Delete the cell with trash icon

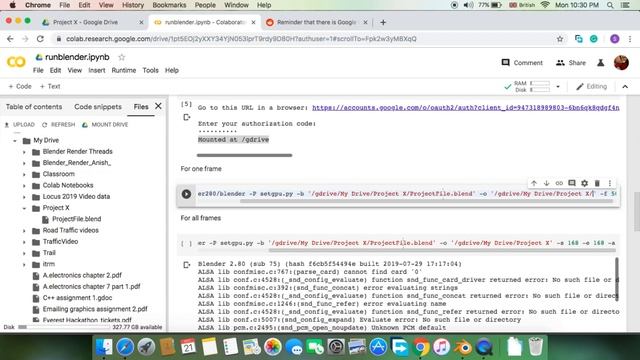click(x=597, y=183)
